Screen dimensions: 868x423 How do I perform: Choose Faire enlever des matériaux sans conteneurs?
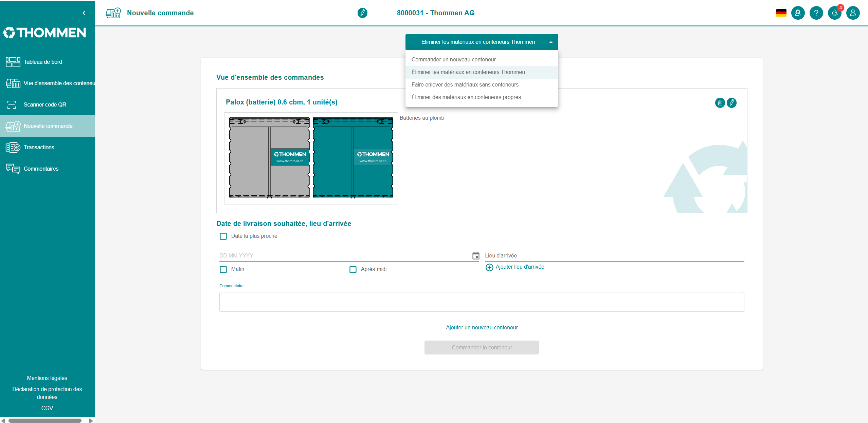(482, 85)
